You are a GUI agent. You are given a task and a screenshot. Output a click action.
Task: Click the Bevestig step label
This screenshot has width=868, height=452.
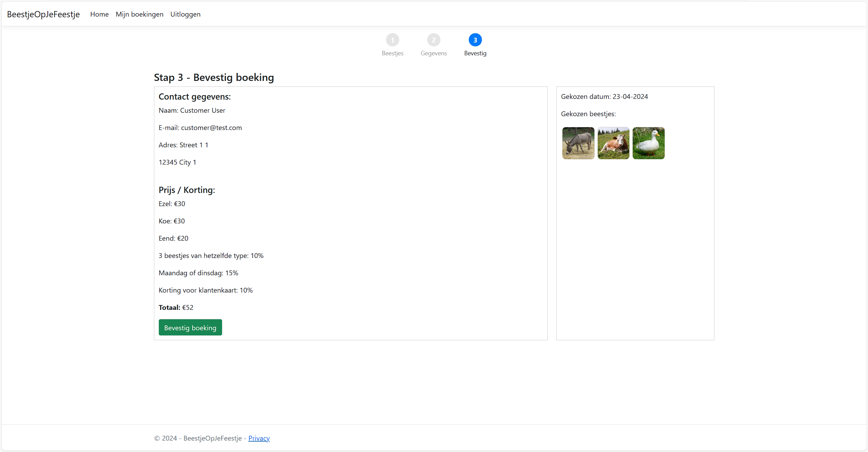475,53
